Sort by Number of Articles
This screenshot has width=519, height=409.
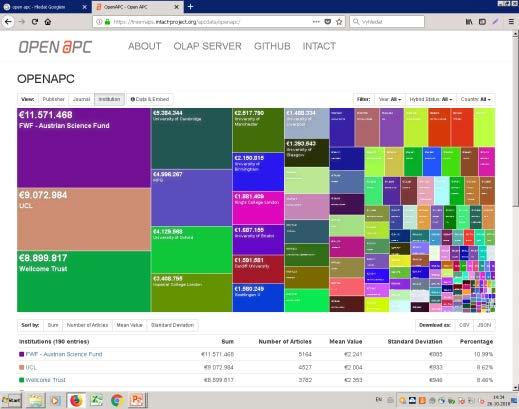(87, 325)
